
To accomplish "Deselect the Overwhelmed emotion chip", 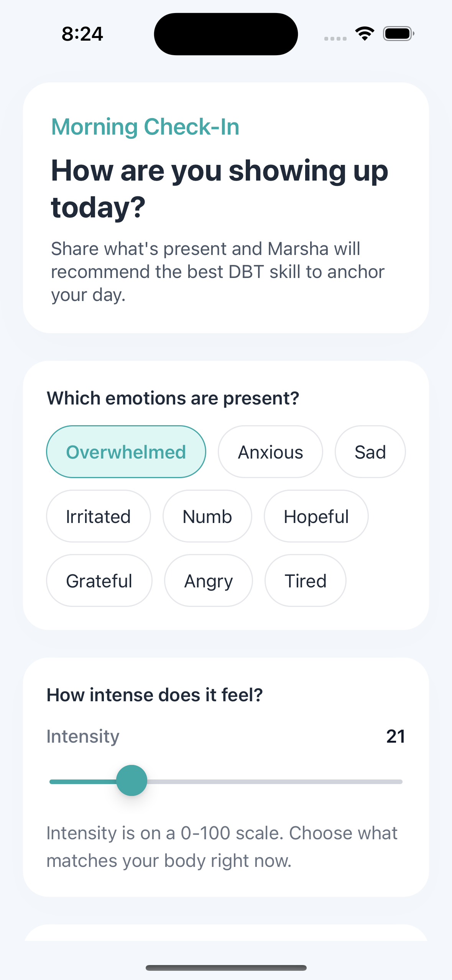I will tap(126, 452).
